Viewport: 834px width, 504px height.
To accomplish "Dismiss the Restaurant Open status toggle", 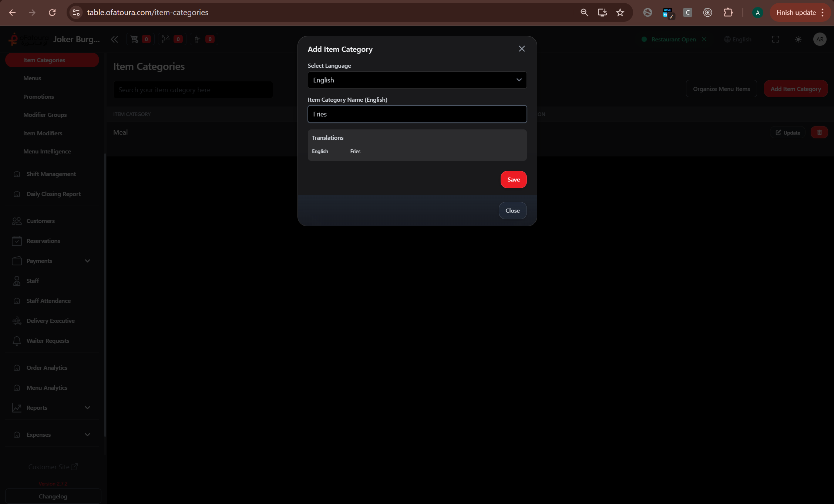I will (x=704, y=39).
